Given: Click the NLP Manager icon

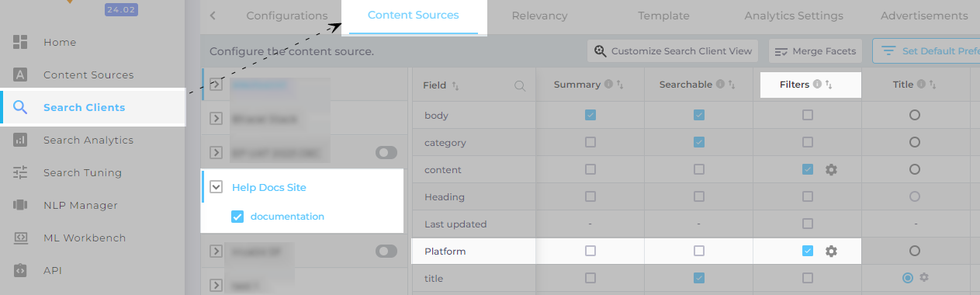Looking at the screenshot, I should (20, 205).
